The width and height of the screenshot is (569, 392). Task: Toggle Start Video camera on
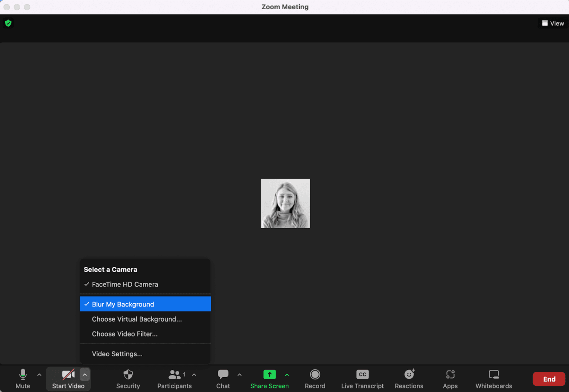click(x=68, y=375)
